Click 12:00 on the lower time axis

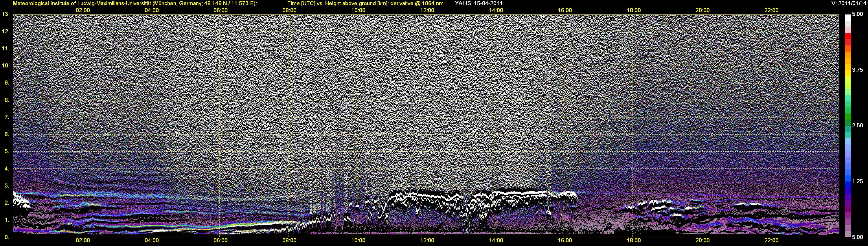click(x=427, y=240)
